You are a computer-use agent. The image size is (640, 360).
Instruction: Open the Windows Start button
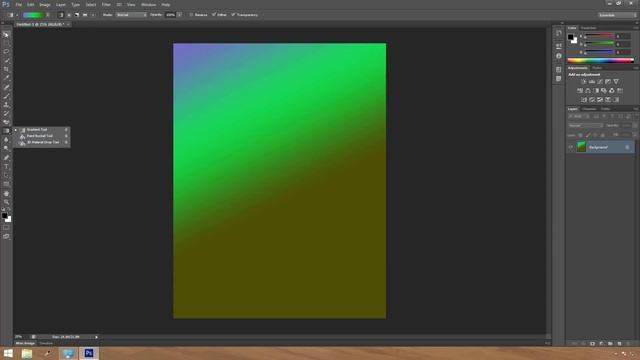[8, 353]
